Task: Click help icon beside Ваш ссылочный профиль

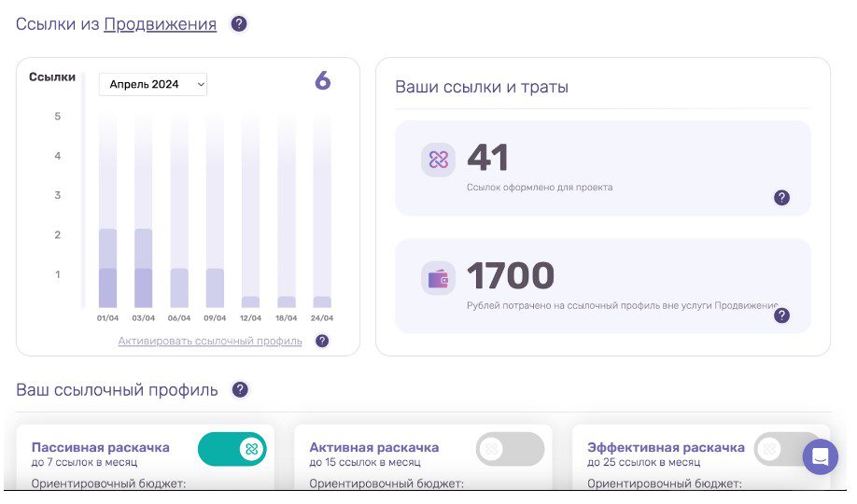Action: 240,390
